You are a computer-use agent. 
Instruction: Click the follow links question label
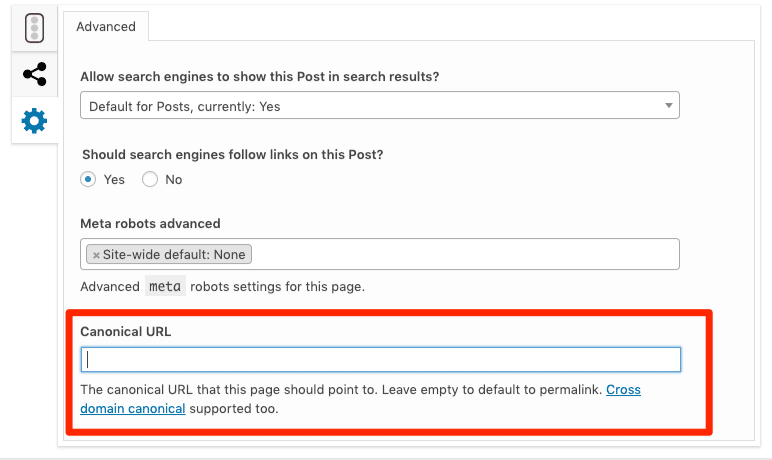(232, 154)
